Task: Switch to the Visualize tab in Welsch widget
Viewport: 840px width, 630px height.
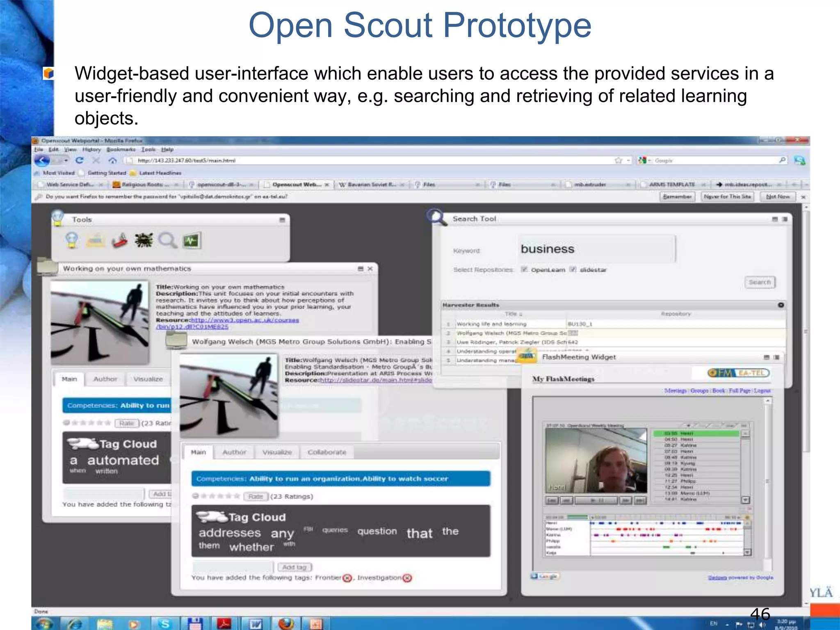Action: [x=277, y=452]
